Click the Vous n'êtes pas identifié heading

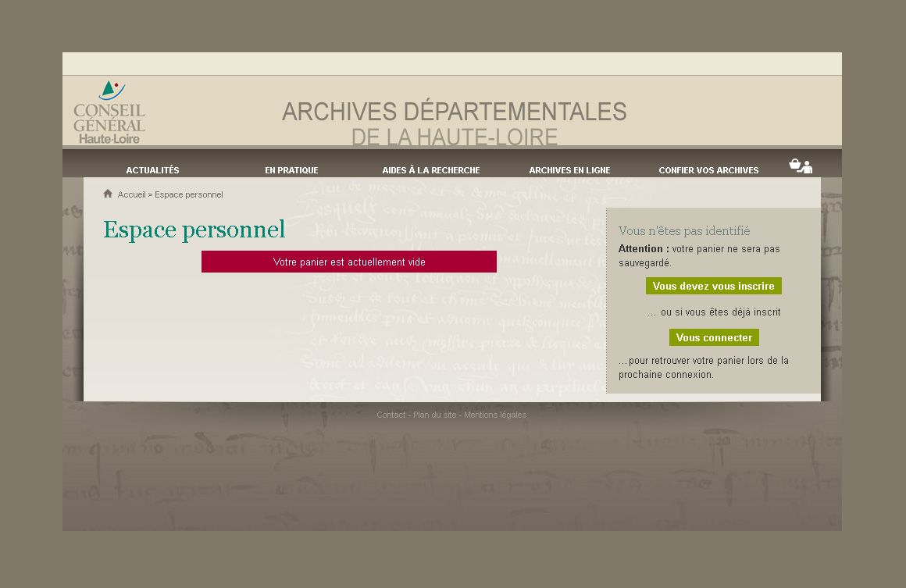point(683,231)
